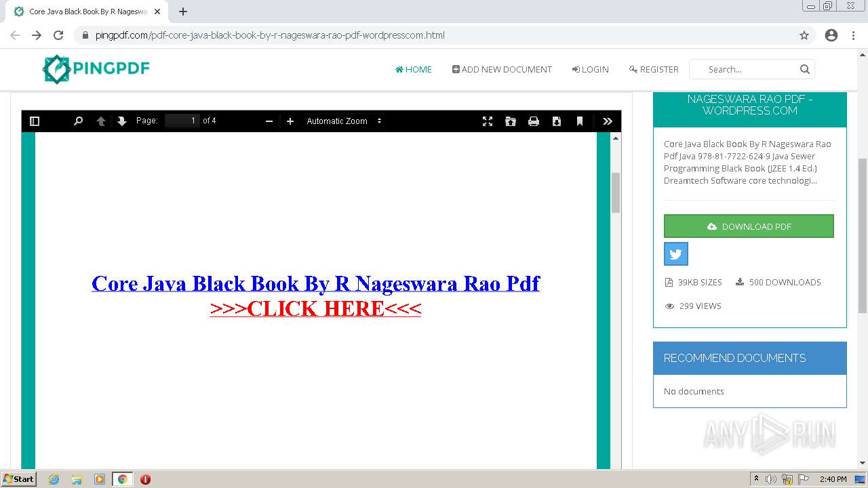Open Internet Explorer from the taskbar
Image resolution: width=868 pixels, height=488 pixels.
pos(54,479)
